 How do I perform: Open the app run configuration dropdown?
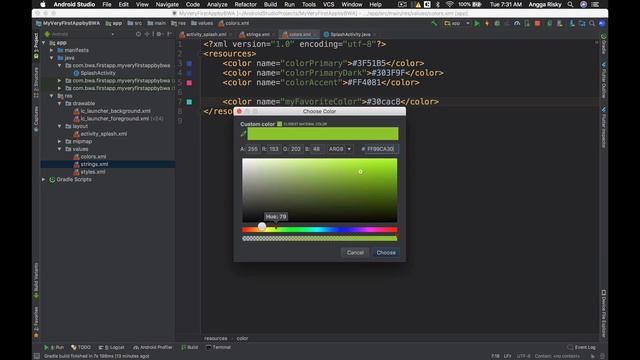[x=457, y=24]
